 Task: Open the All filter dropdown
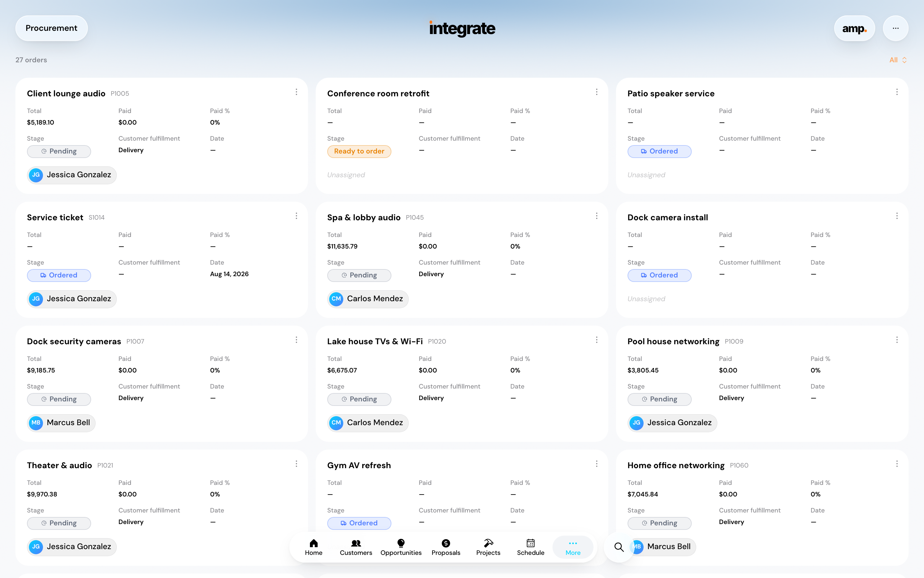(898, 60)
